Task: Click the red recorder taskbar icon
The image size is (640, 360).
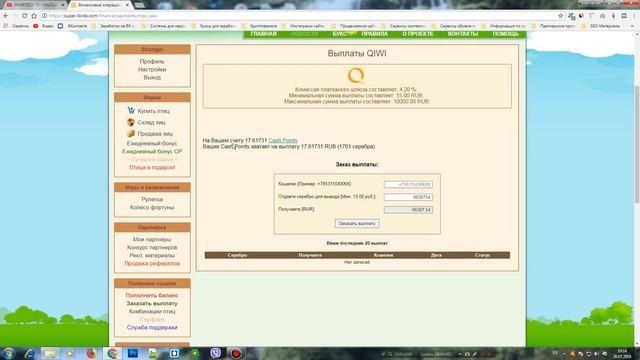Action: tap(236, 353)
